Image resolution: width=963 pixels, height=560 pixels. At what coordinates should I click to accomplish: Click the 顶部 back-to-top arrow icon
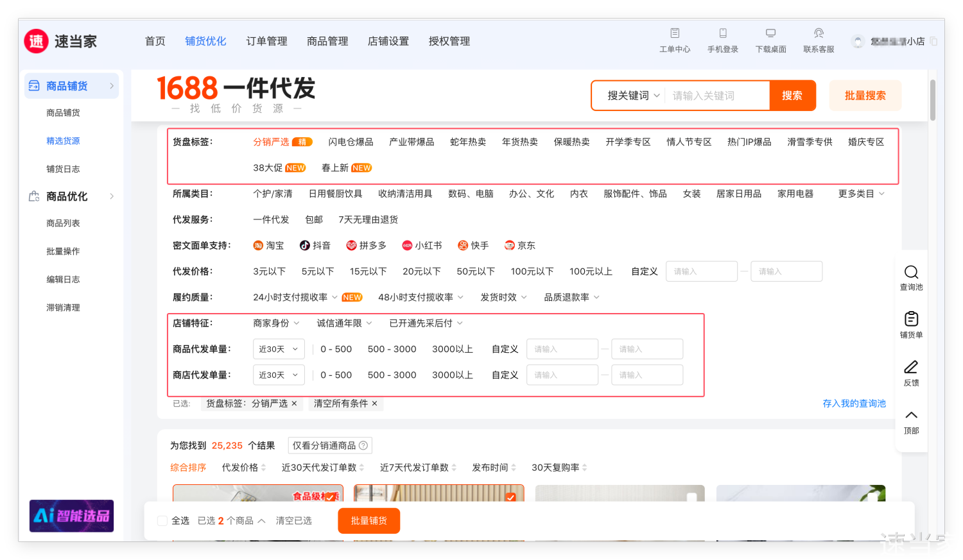click(x=911, y=416)
